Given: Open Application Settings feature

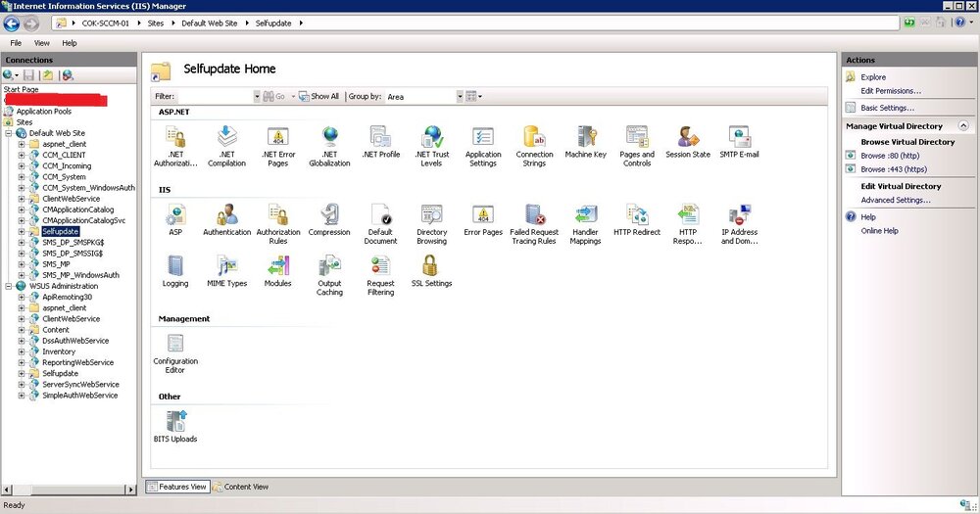Looking at the screenshot, I should click(483, 146).
